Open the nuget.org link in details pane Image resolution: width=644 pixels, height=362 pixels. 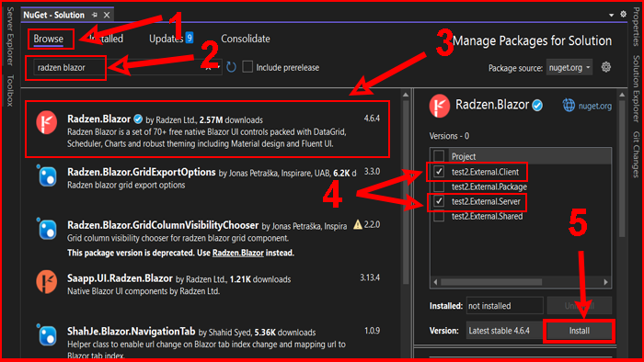tap(594, 106)
